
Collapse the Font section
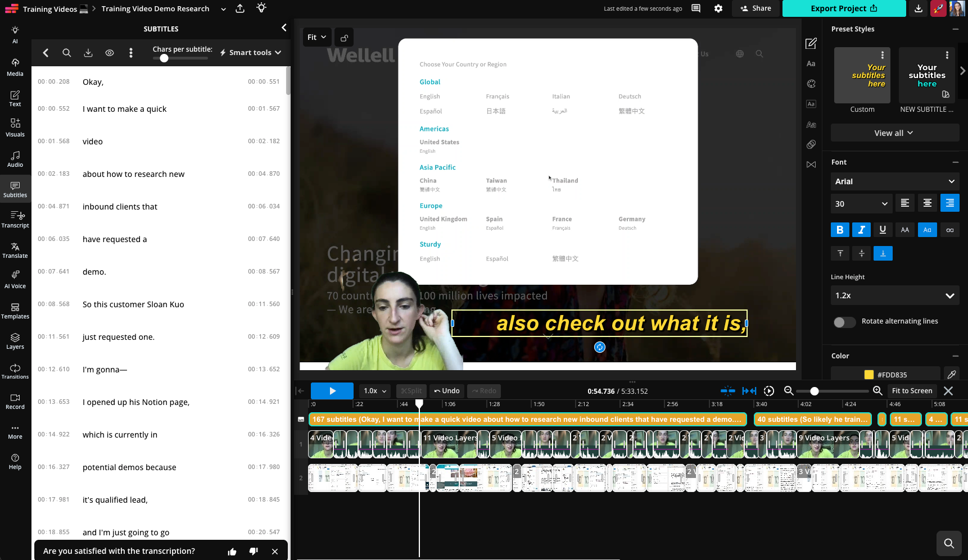click(x=955, y=162)
